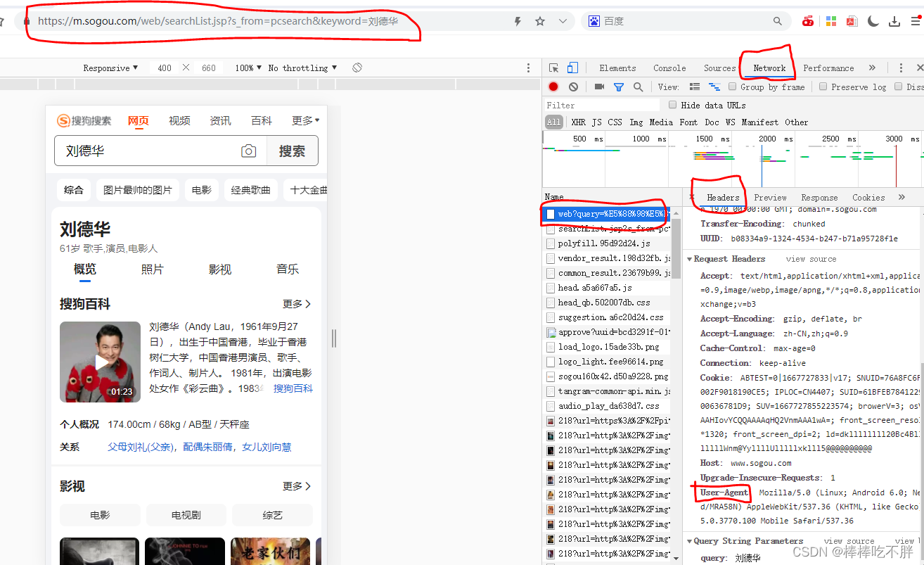The image size is (924, 565).
Task: Toggle the device toolbar icon
Action: (x=572, y=68)
